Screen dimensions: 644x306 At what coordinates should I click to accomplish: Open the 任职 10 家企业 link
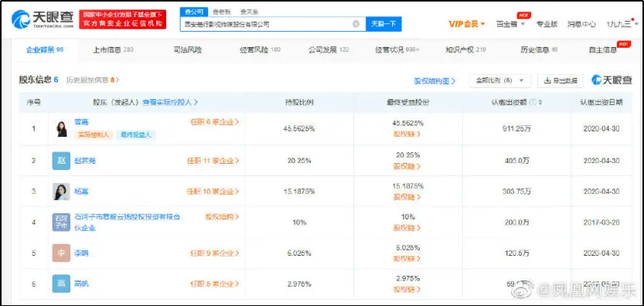tap(213, 192)
